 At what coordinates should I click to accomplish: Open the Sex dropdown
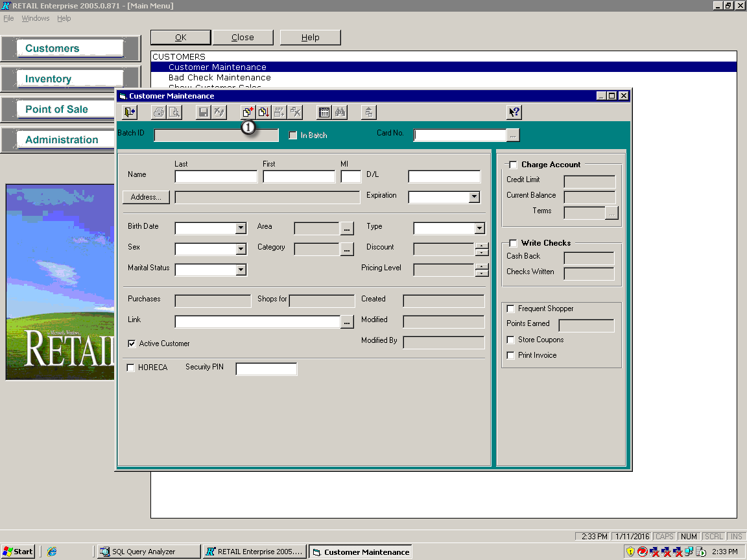(x=241, y=249)
